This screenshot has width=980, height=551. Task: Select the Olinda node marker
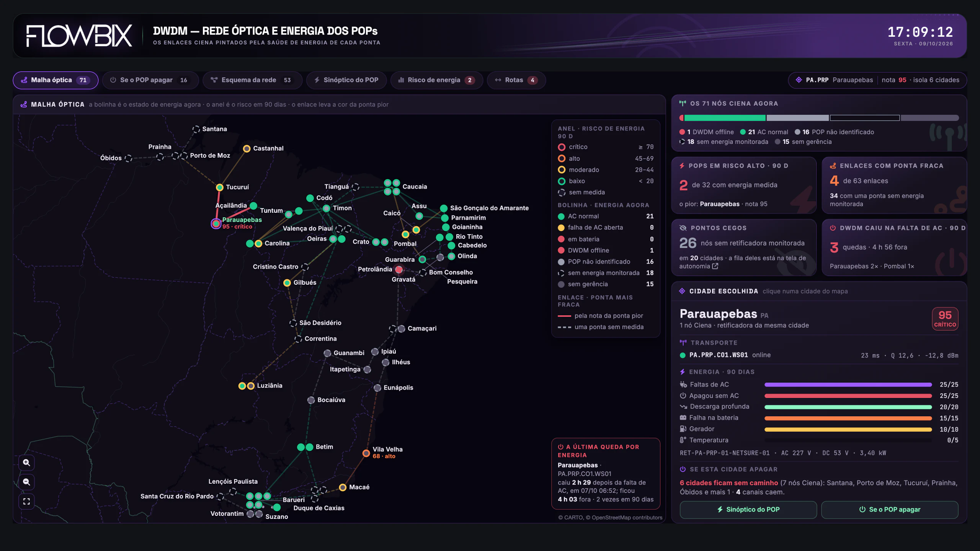pos(451,256)
